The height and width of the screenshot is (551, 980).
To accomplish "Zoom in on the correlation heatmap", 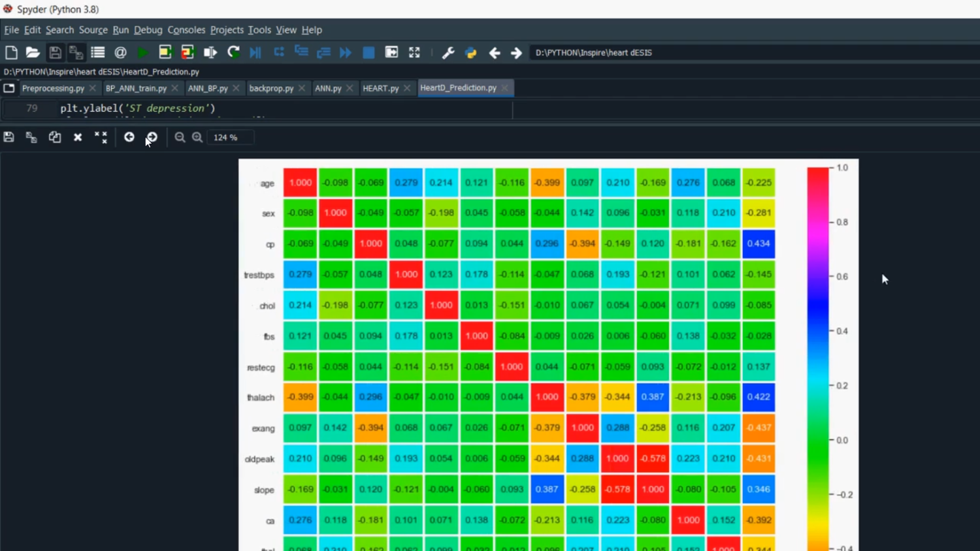I will pos(197,137).
